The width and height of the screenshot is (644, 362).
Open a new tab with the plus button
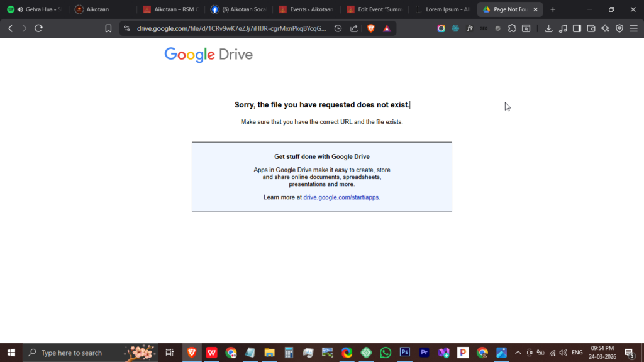[553, 9]
